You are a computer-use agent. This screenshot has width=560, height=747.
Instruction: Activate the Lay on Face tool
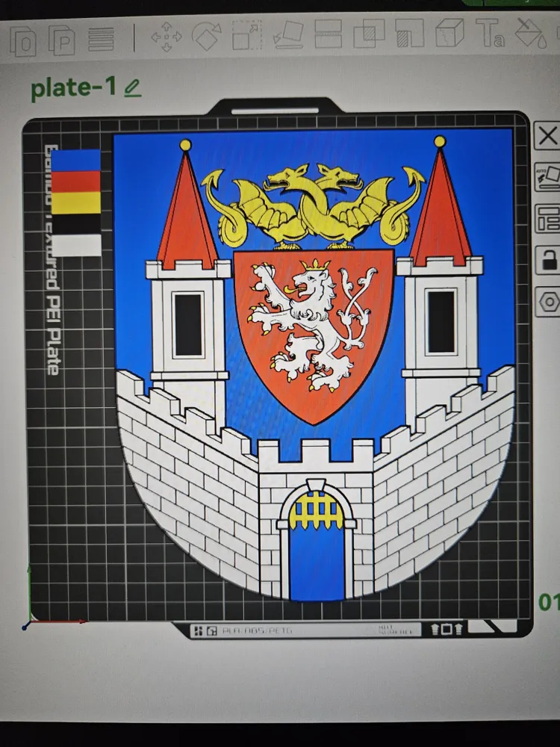tap(288, 34)
